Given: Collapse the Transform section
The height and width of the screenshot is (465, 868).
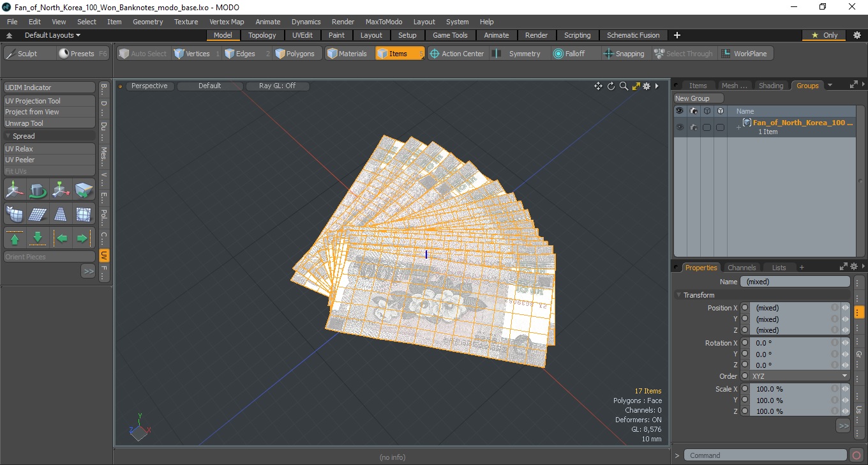Looking at the screenshot, I should (678, 295).
